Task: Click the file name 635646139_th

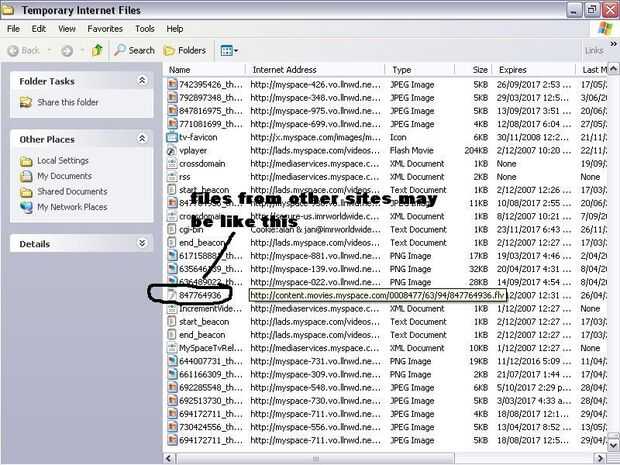Action: 211,269
